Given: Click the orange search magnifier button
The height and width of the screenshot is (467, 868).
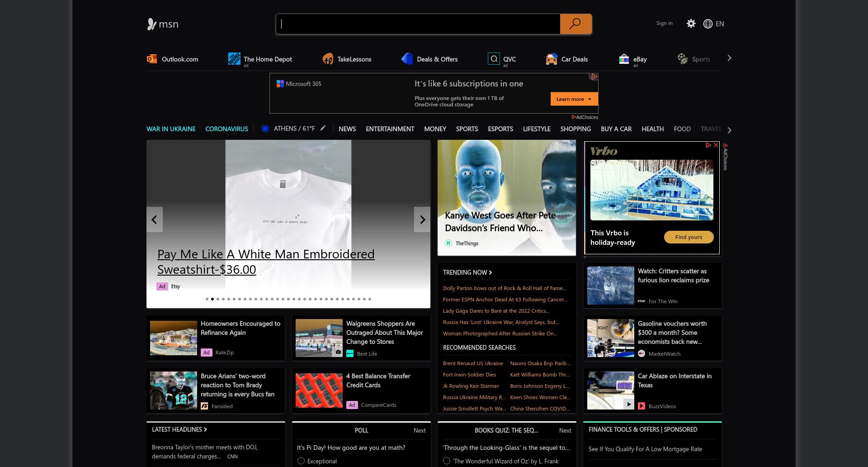Looking at the screenshot, I should coord(576,24).
